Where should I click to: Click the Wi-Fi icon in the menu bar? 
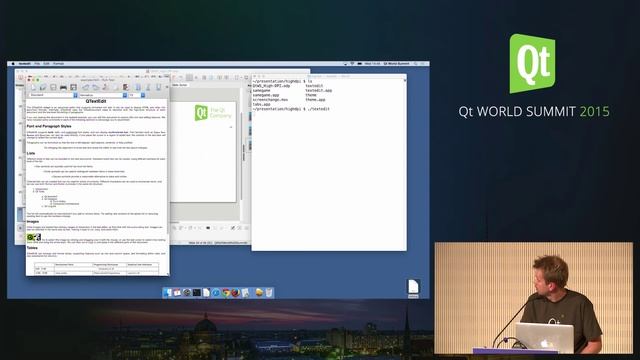(x=352, y=64)
